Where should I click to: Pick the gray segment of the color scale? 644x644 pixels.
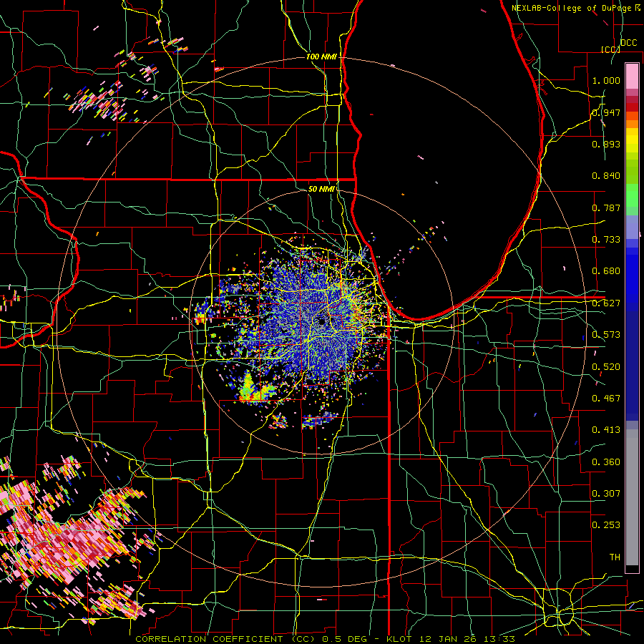point(632,497)
